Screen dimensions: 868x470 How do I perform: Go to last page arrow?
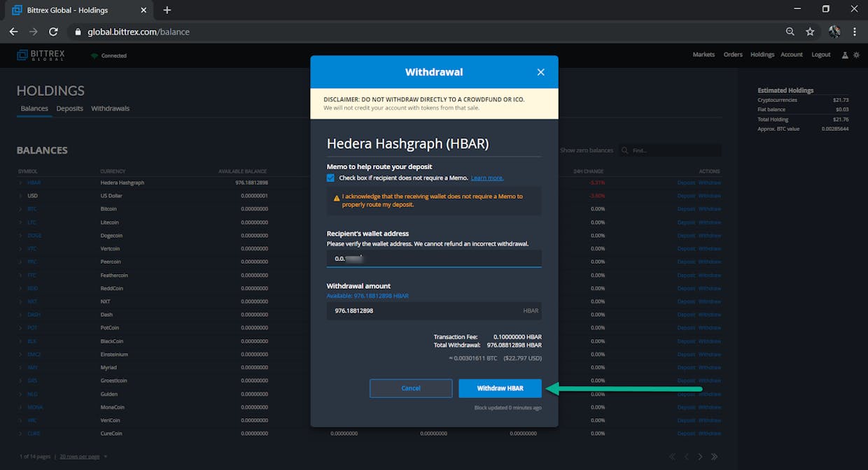pyautogui.click(x=715, y=457)
